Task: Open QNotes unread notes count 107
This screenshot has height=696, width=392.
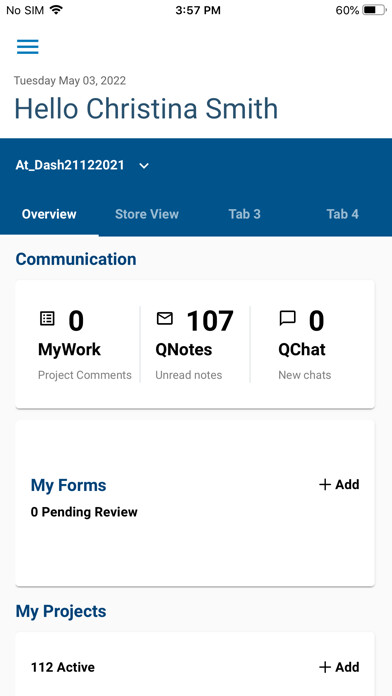Action: [x=195, y=344]
